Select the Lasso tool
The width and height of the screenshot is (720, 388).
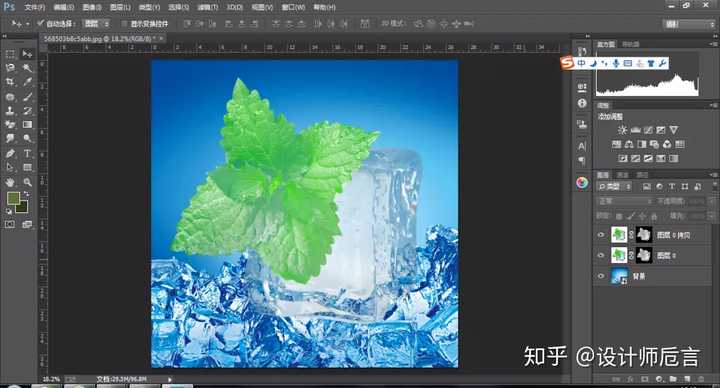[x=10, y=68]
